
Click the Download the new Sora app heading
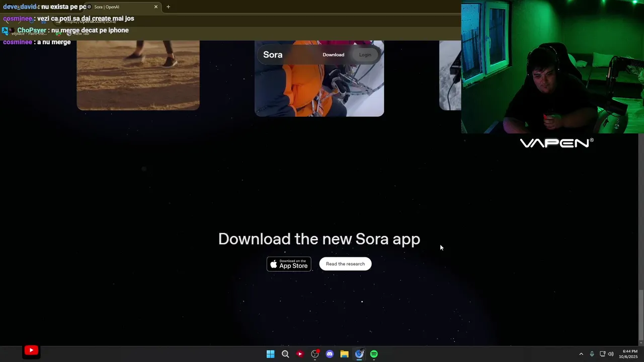coord(319,239)
